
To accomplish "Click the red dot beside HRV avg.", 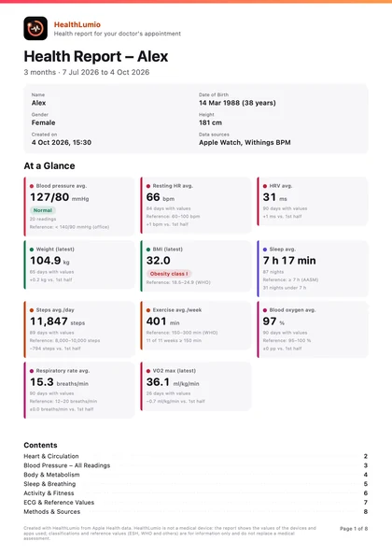I will tap(265, 186).
